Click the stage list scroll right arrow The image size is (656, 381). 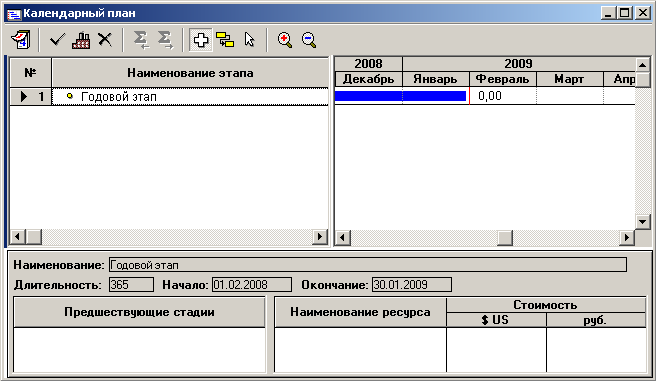tap(320, 237)
